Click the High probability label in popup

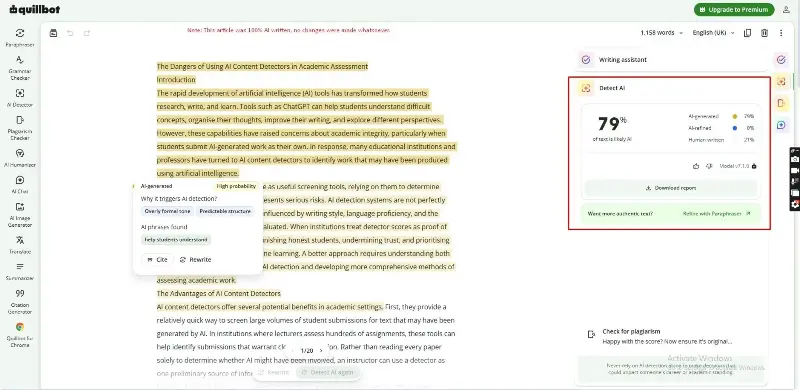(236, 186)
